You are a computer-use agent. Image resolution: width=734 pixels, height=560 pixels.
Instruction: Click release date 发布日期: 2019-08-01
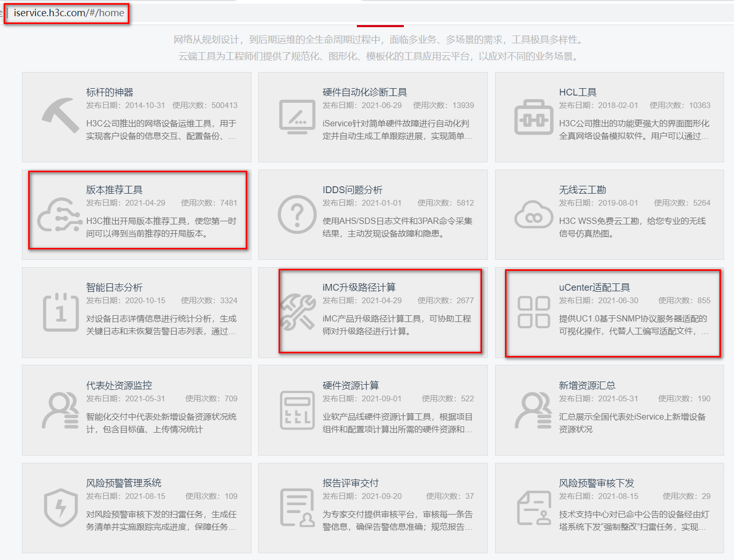(598, 203)
